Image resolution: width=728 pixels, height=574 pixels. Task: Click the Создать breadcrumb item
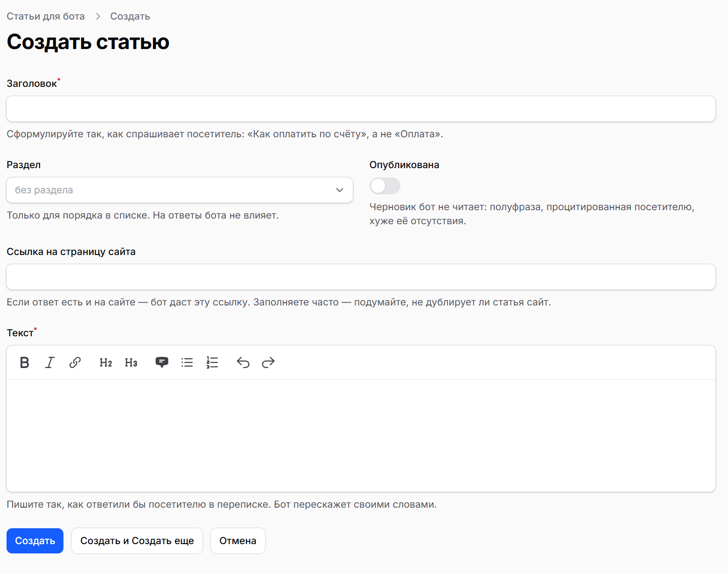(130, 16)
